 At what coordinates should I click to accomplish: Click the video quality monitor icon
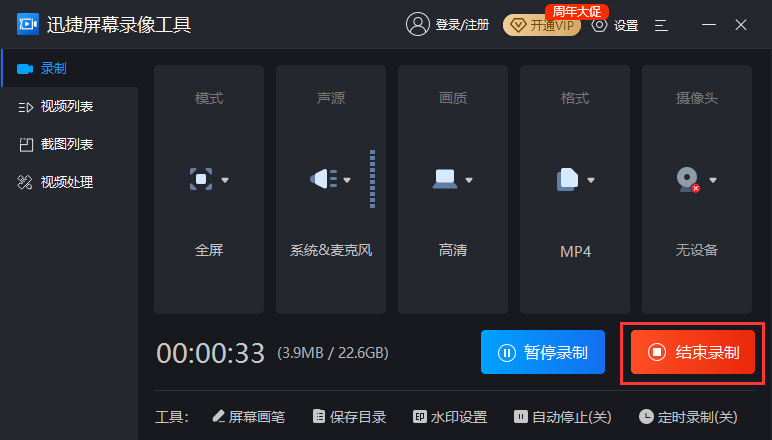445,180
